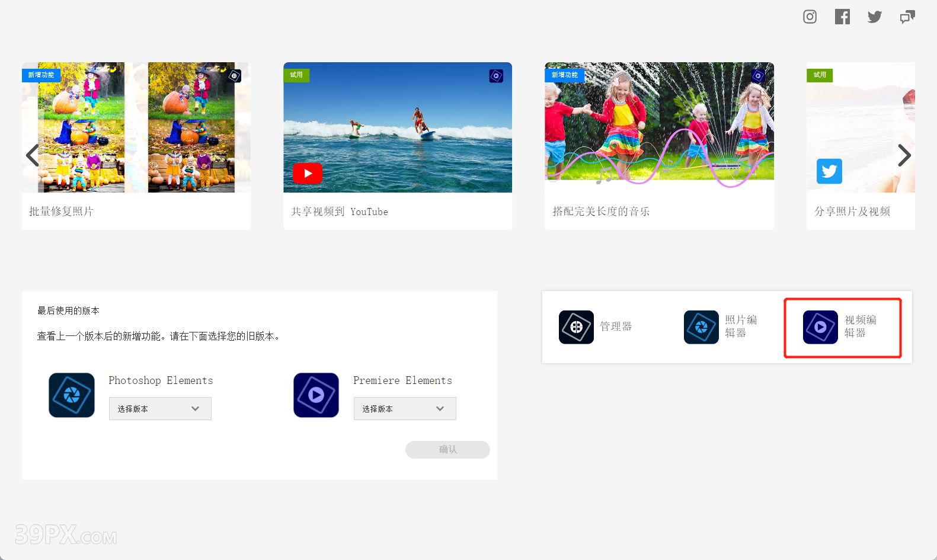Launch the Video Editor (视频编辑器) icon
The width and height of the screenshot is (937, 560).
click(x=820, y=327)
